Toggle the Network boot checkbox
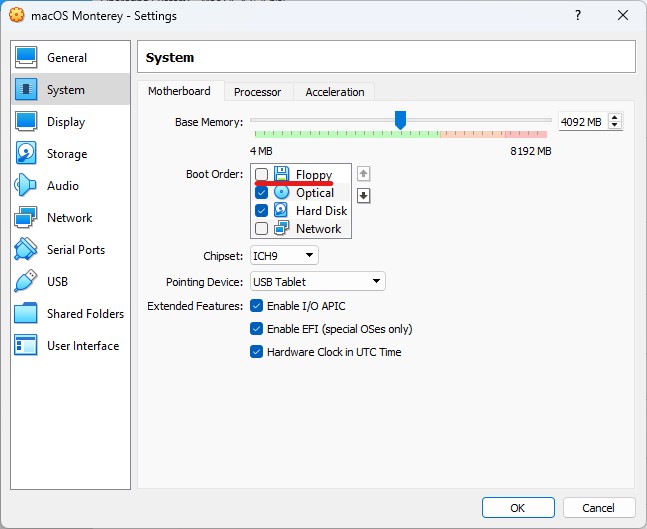This screenshot has width=647, height=529. click(262, 229)
